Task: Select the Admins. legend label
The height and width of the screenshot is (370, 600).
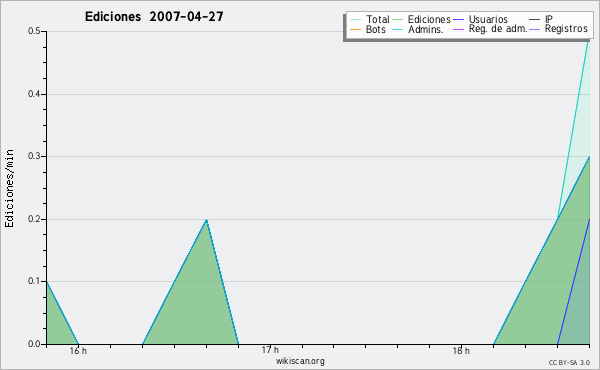Action: click(426, 29)
